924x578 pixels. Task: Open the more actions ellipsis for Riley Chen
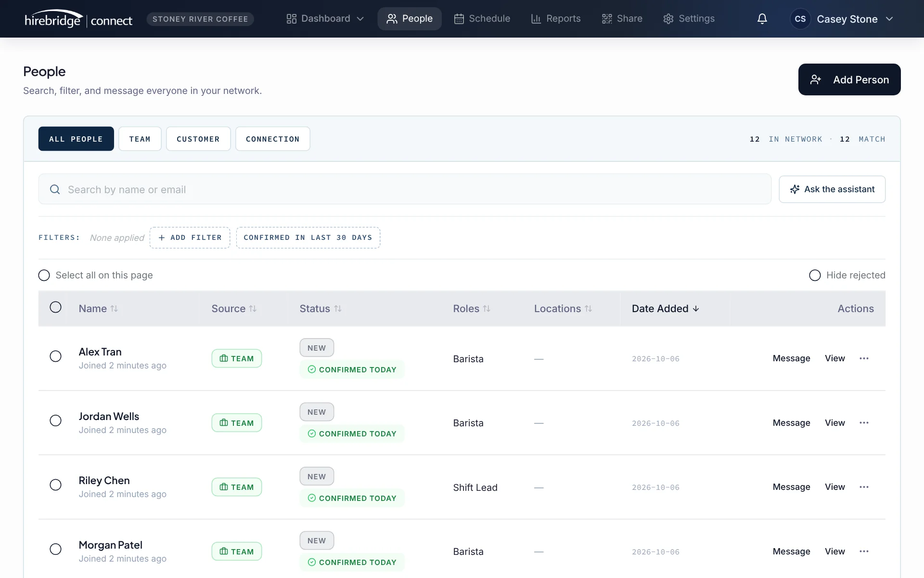[x=864, y=487]
